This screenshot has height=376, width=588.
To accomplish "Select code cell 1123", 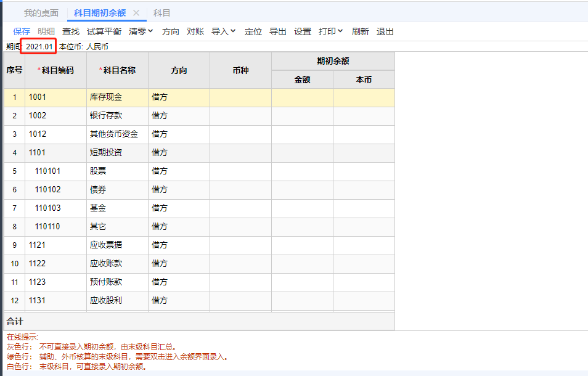I will click(56, 282).
